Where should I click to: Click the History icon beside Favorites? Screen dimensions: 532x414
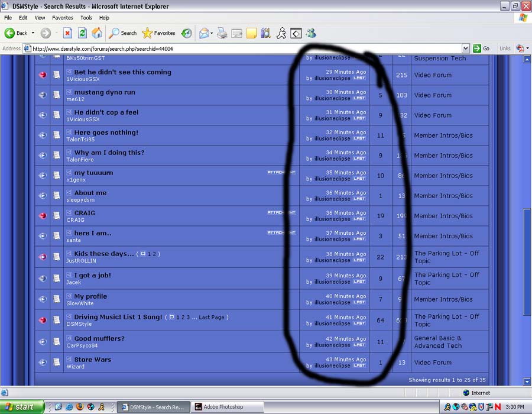(186, 33)
